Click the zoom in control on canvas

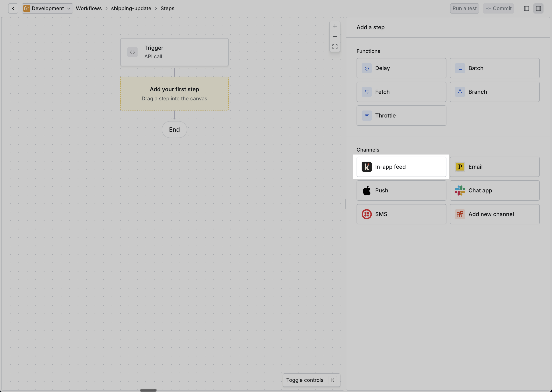tap(335, 26)
